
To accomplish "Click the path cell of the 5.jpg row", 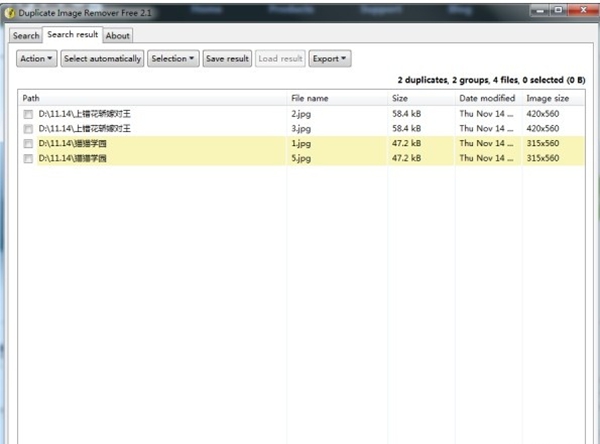I will tap(72, 158).
